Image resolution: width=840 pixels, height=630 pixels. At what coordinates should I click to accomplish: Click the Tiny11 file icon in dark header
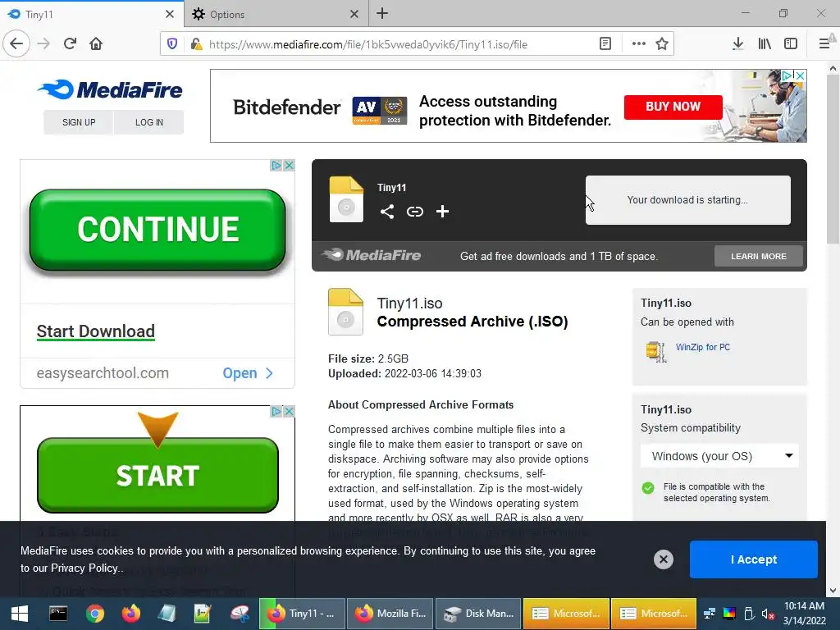tap(346, 199)
